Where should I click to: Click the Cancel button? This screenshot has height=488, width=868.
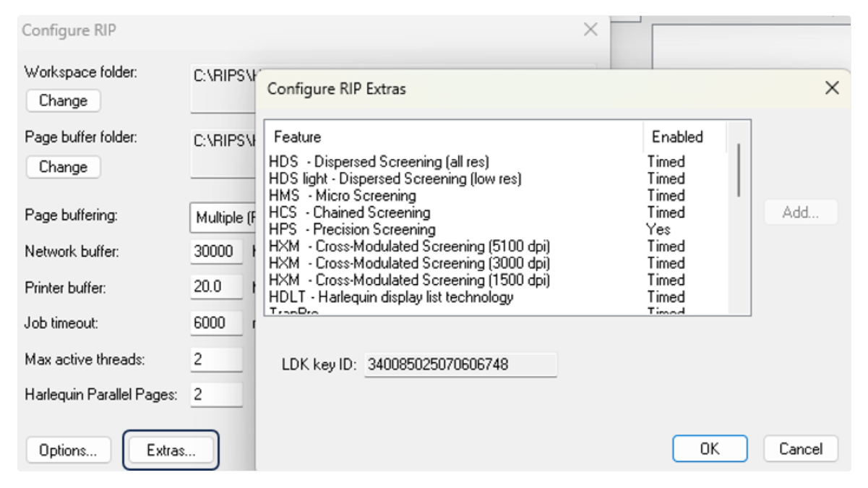pyautogui.click(x=800, y=449)
